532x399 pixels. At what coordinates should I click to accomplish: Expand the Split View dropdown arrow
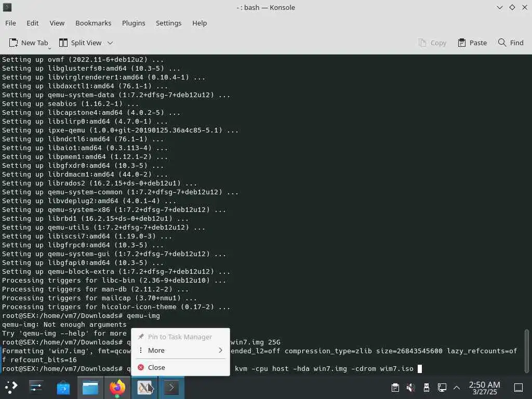(110, 43)
